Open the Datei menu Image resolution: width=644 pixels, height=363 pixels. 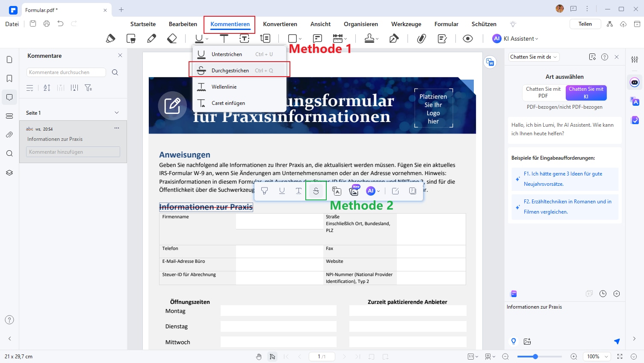(x=12, y=24)
